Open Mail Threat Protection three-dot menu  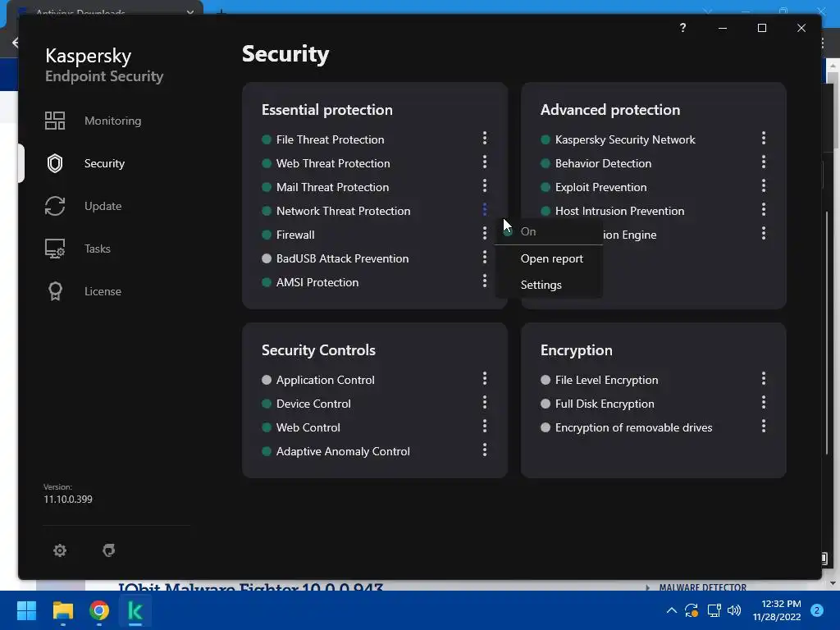coord(485,186)
